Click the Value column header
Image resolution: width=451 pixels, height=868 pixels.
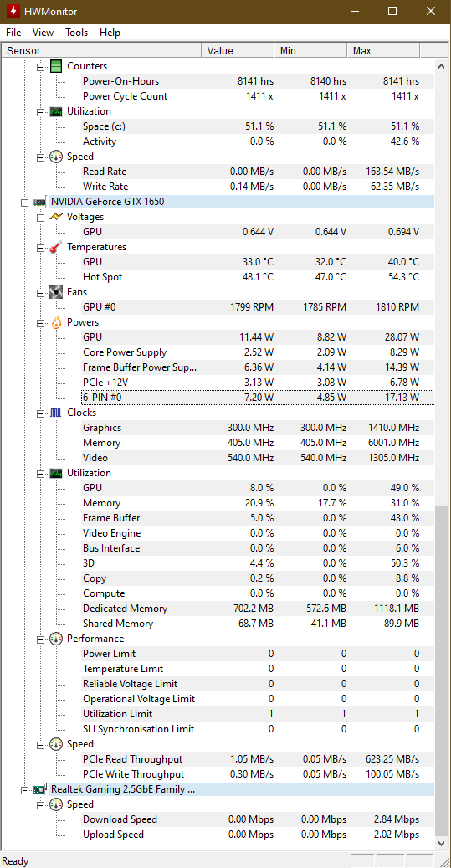(x=238, y=51)
